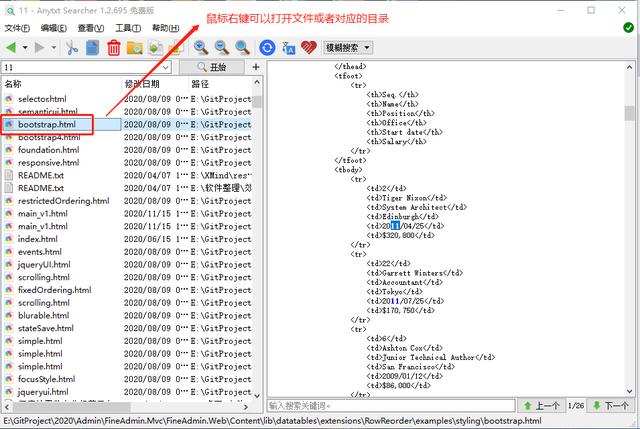Click the file icon beside stateSave.html
640x429 pixels.
click(x=9, y=328)
